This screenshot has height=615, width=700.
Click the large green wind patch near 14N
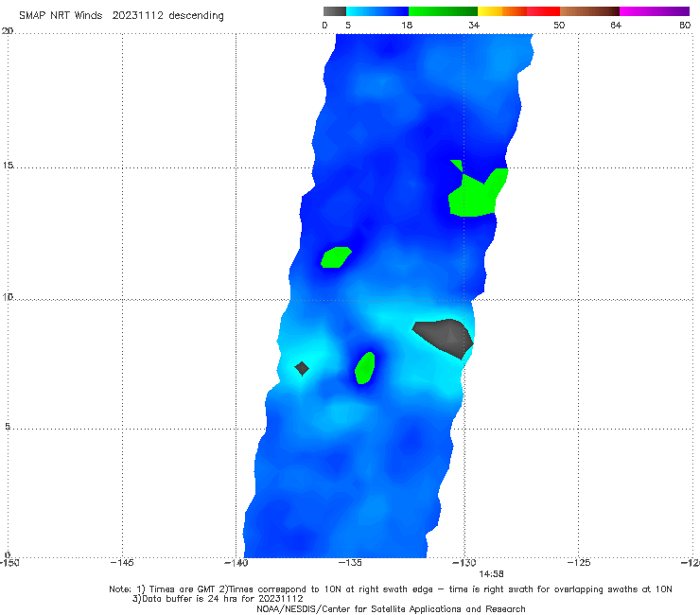pos(476,197)
